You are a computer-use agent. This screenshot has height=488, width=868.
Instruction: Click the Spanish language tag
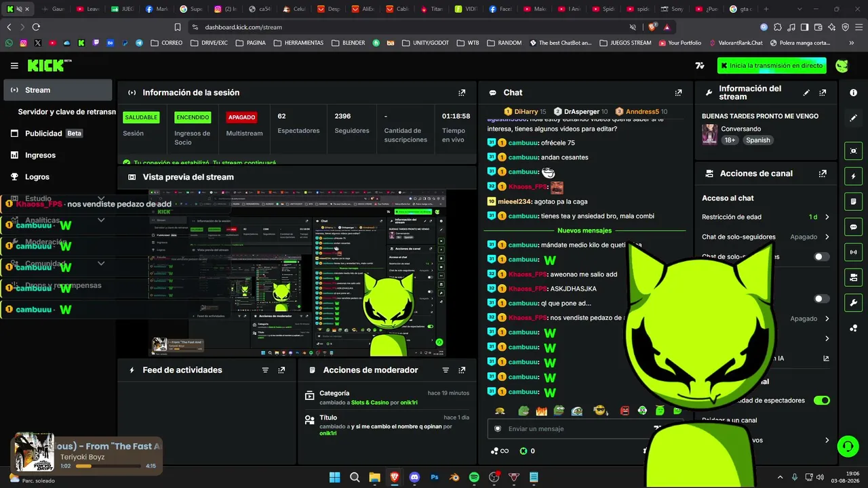coord(757,140)
